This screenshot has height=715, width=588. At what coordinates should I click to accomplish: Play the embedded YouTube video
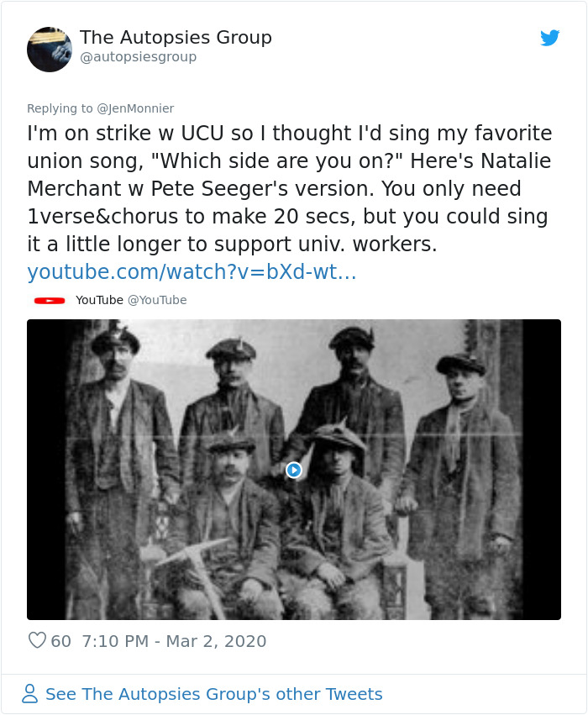pyautogui.click(x=293, y=470)
